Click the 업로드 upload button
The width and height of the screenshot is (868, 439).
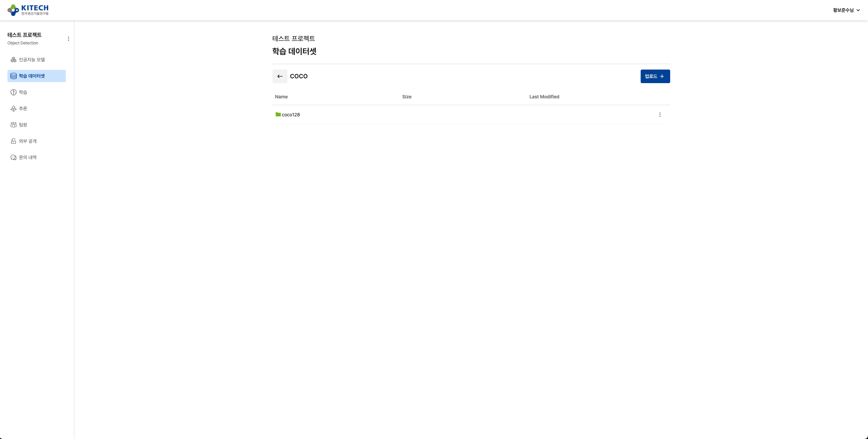point(655,76)
